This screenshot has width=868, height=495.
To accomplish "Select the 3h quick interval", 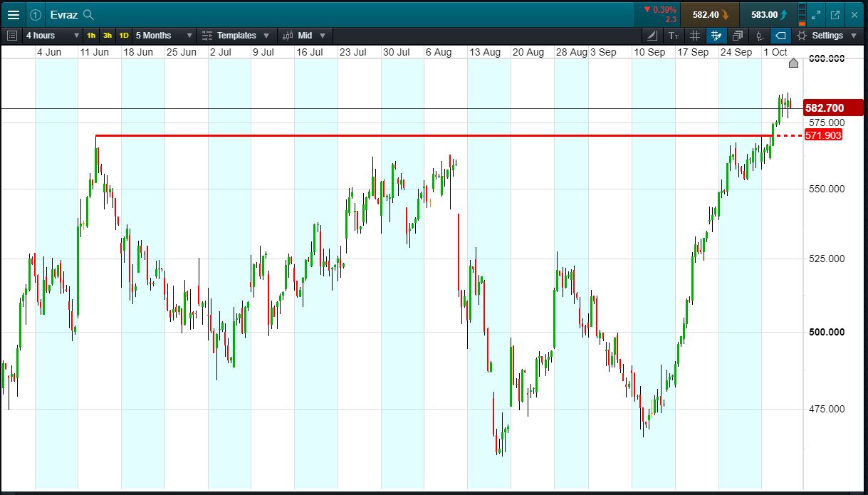I will point(108,36).
